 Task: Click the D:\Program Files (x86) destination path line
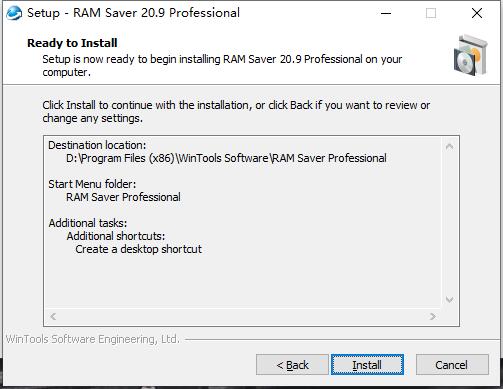(x=226, y=158)
